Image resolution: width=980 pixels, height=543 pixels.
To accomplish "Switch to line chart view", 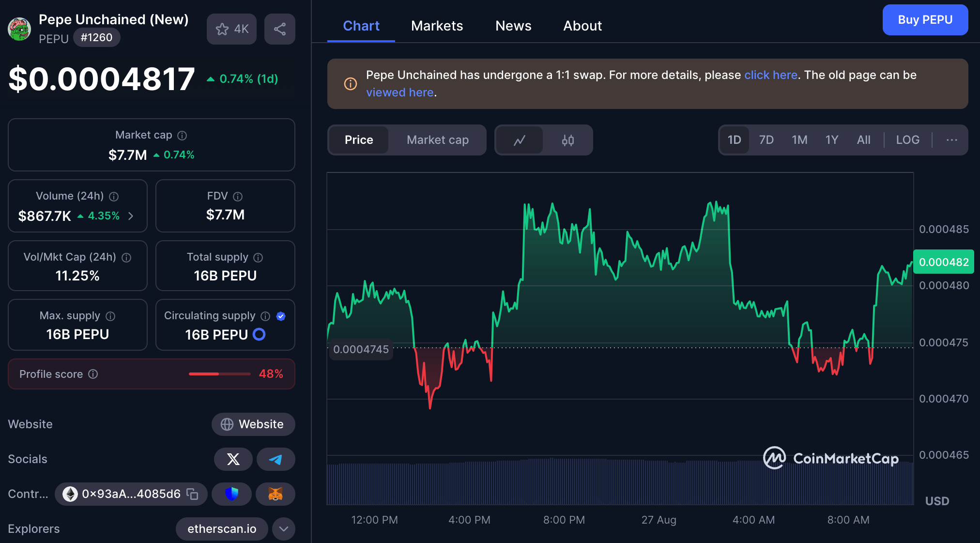I will (x=520, y=140).
